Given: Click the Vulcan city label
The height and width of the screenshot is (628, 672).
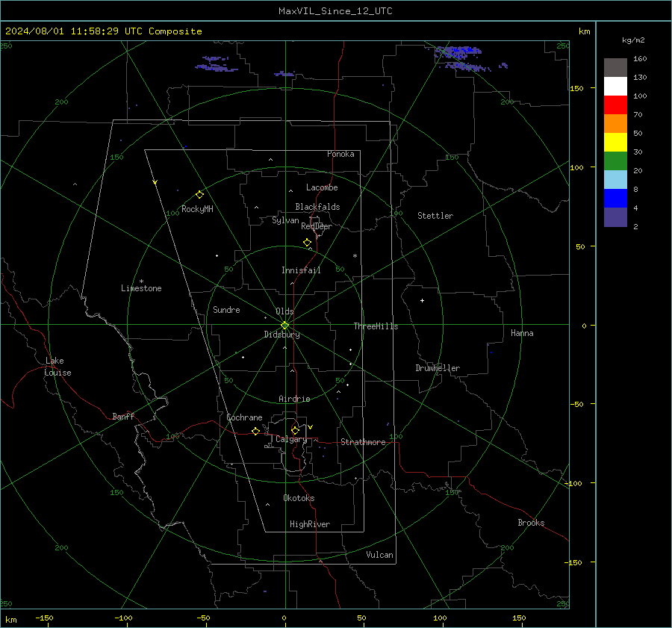Looking at the screenshot, I should pos(379,555).
